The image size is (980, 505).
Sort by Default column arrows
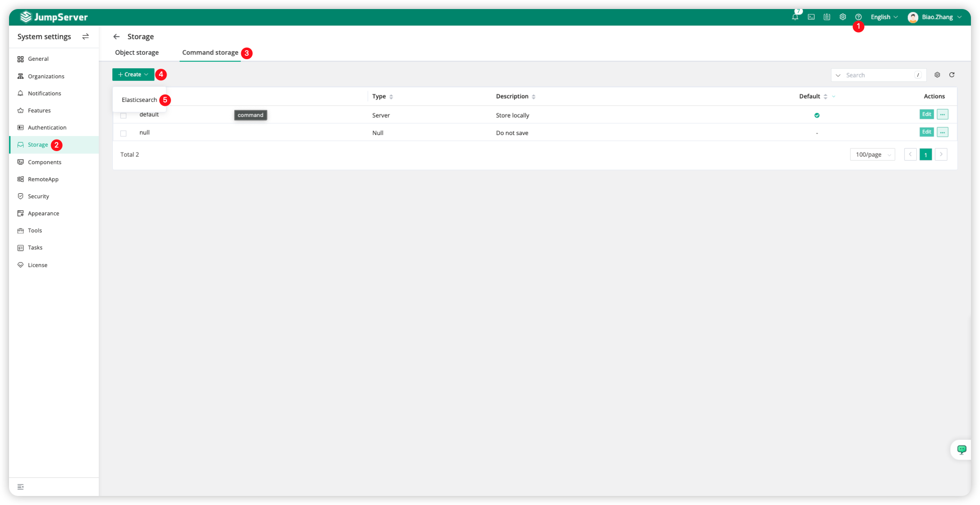[x=826, y=97]
